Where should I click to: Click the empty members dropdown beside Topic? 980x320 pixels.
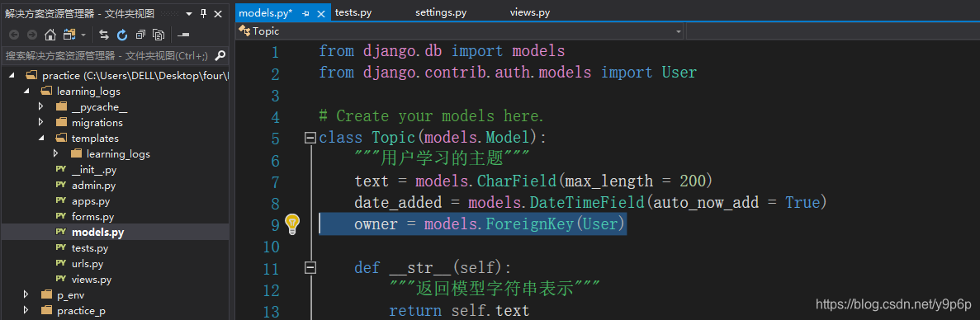click(832, 31)
